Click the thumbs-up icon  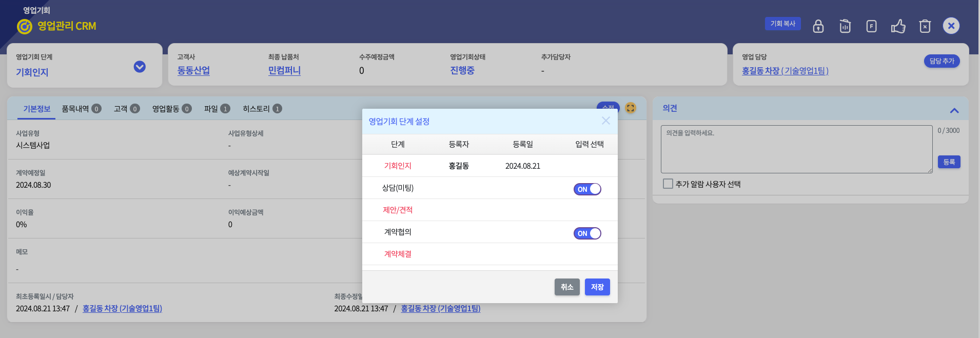(898, 26)
